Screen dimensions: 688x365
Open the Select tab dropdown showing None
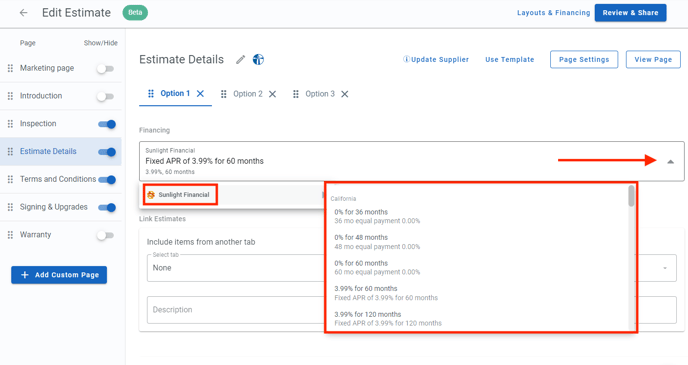click(x=238, y=268)
